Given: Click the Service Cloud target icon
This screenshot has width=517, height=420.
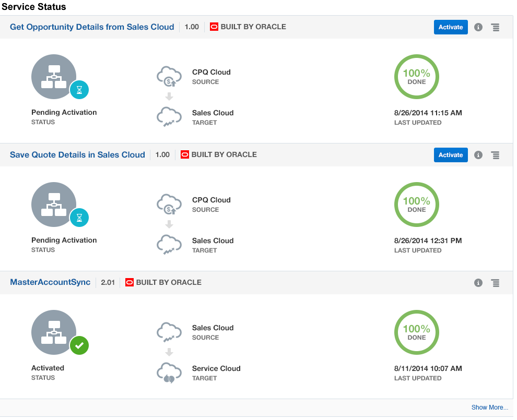Looking at the screenshot, I should (x=169, y=373).
